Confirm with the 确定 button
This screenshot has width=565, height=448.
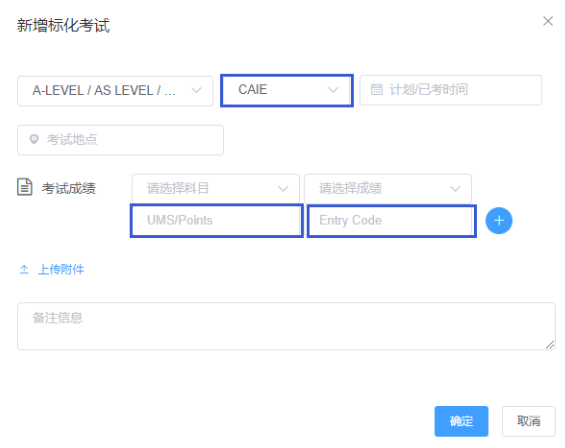click(x=461, y=421)
